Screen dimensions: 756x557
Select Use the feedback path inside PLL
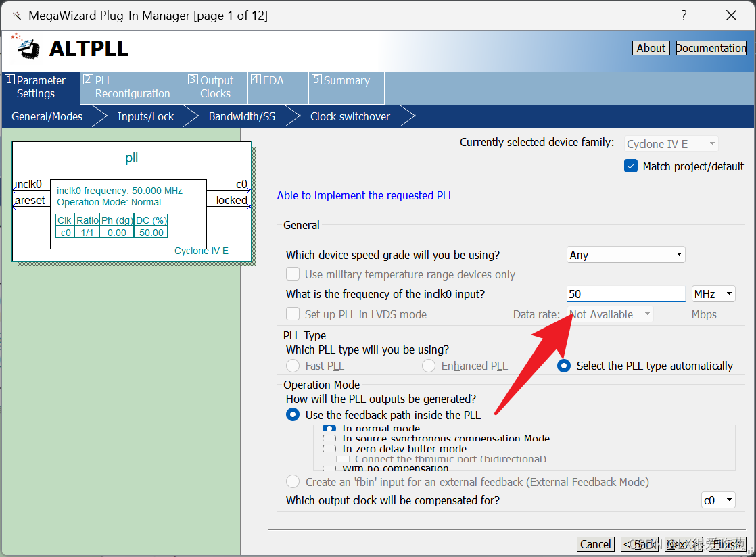tap(293, 415)
